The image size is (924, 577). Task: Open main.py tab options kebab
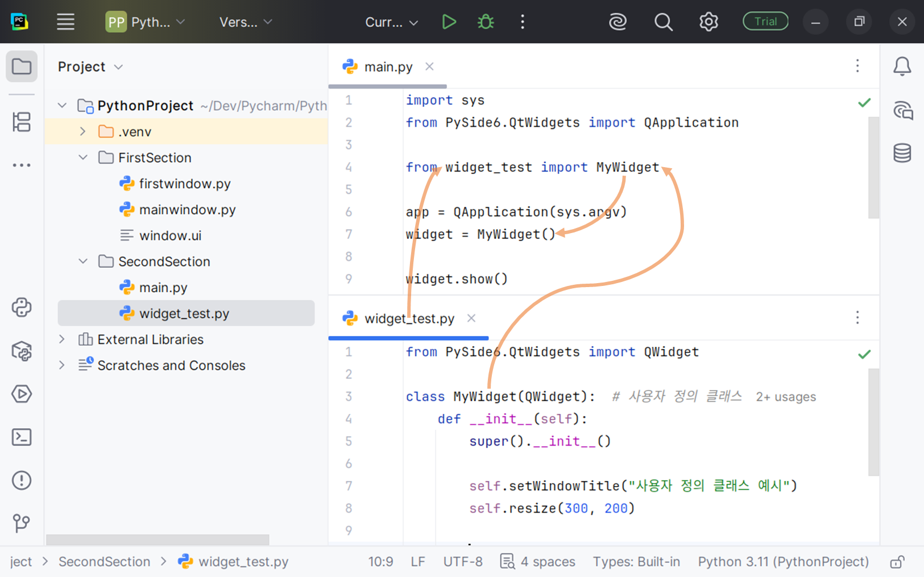857,66
